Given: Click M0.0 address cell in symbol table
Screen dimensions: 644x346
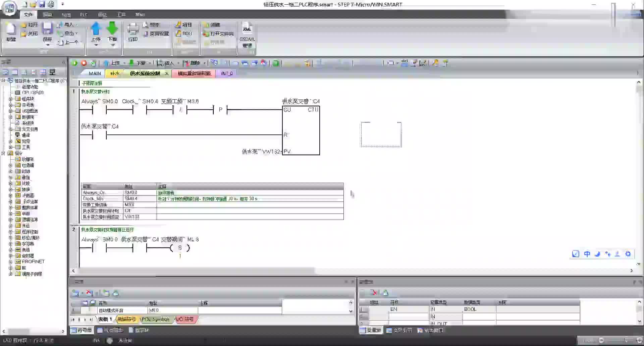Looking at the screenshot, I should (x=173, y=310).
